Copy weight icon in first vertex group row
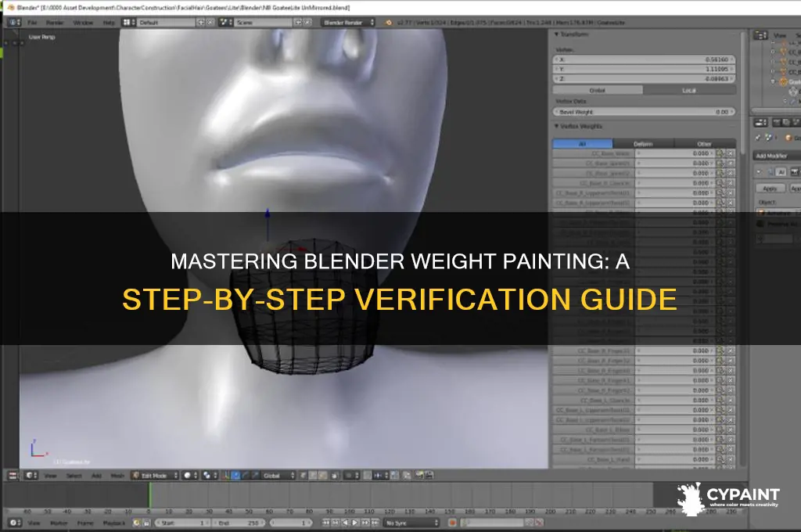 [720, 153]
